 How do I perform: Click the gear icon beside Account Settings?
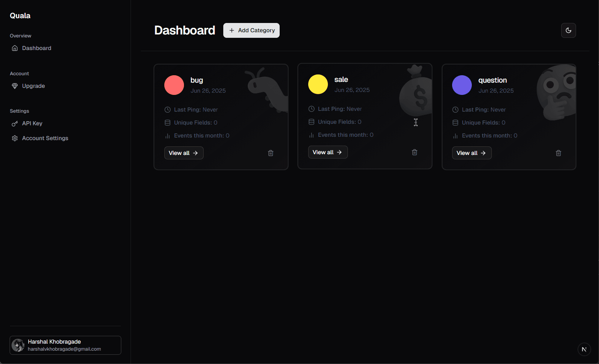15,138
